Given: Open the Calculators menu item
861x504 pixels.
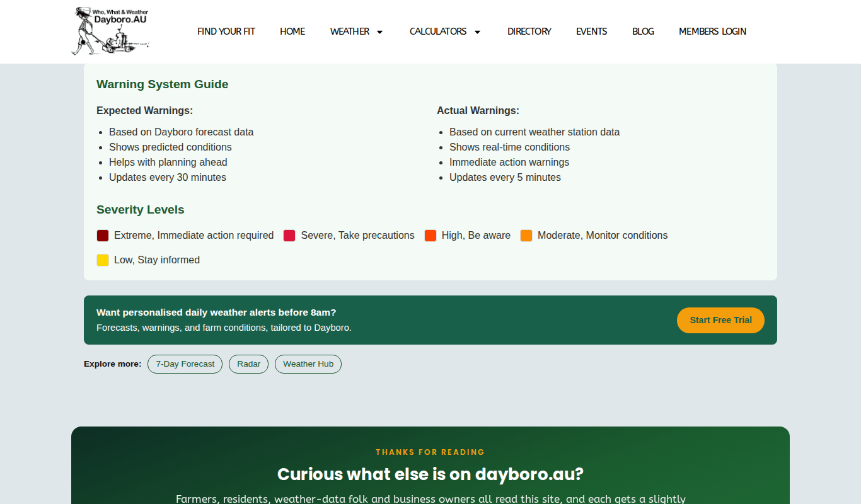Looking at the screenshot, I should coord(438,31).
